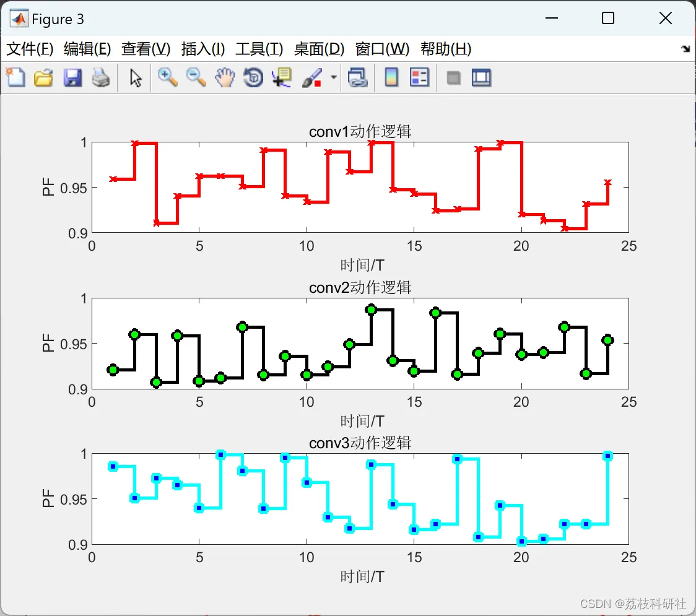The height and width of the screenshot is (616, 696).
Task: Select the Data Cursor tool
Action: [x=282, y=77]
